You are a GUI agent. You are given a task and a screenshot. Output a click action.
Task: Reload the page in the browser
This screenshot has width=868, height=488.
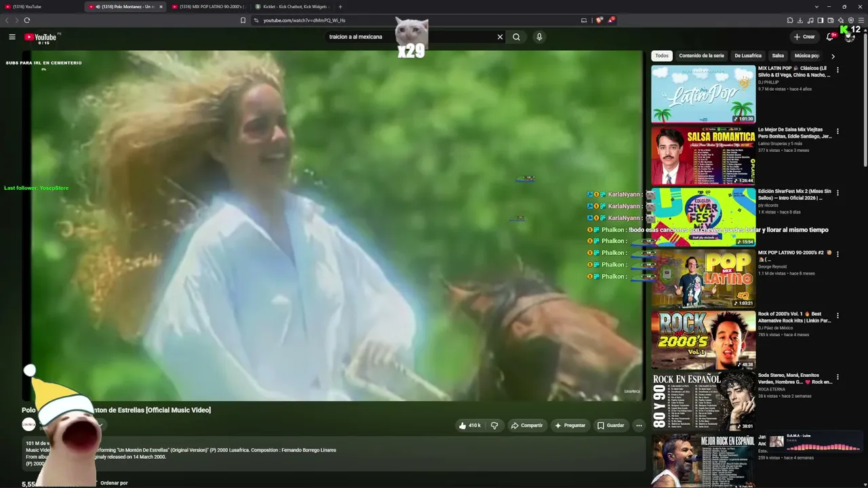pyautogui.click(x=27, y=20)
